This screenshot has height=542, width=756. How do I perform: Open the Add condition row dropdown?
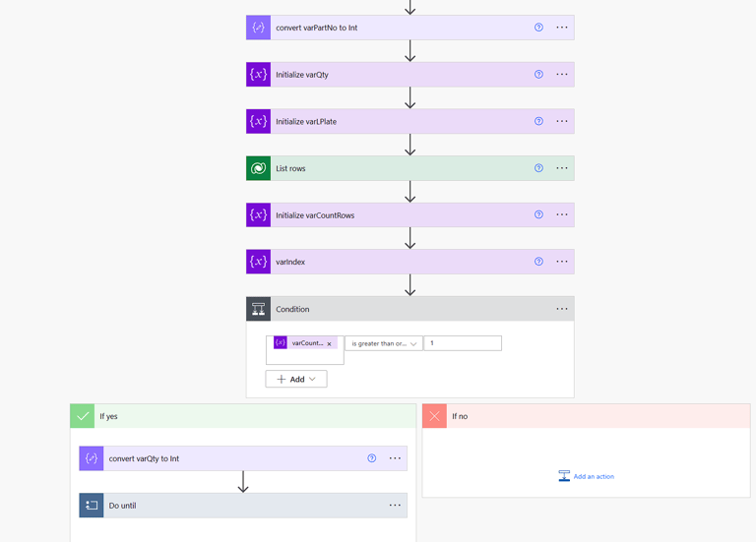coord(296,379)
